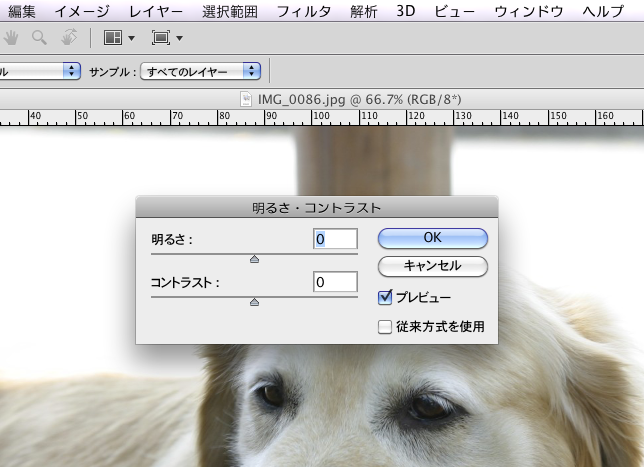Viewport: 644px width, 467px height.
Task: Click the Screen Mode icon
Action: pyautogui.click(x=160, y=39)
